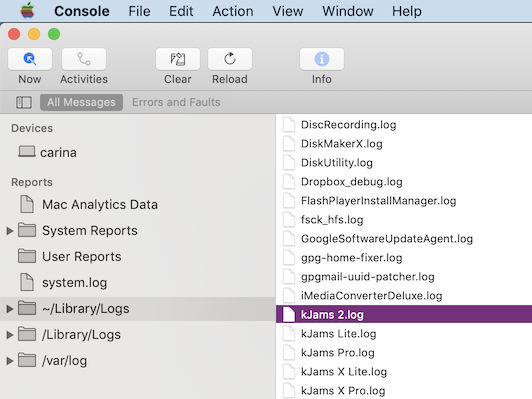The height and width of the screenshot is (399, 532).
Task: Click the Now toolbar icon
Action: click(x=30, y=59)
